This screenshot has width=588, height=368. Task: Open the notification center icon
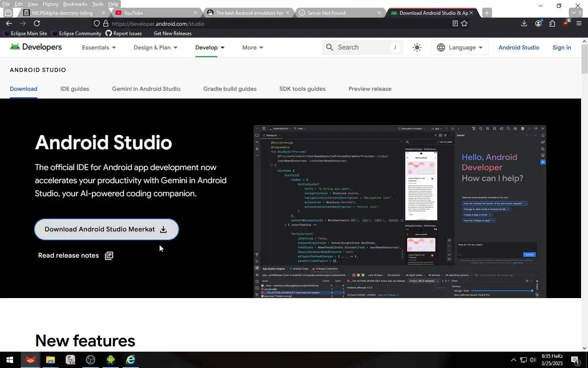[x=575, y=360]
